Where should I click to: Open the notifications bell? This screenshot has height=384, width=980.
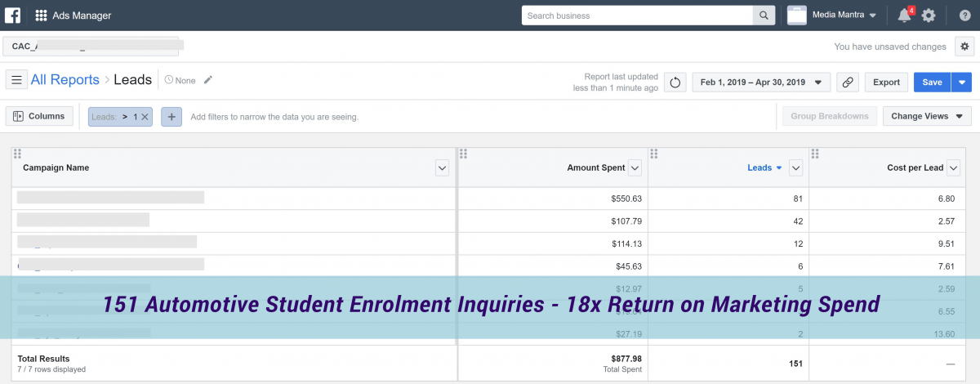(904, 16)
